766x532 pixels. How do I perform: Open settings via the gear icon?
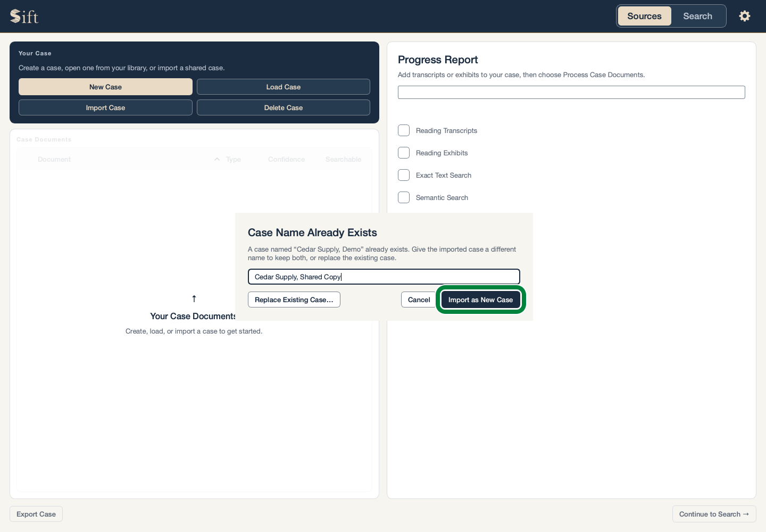click(x=745, y=16)
